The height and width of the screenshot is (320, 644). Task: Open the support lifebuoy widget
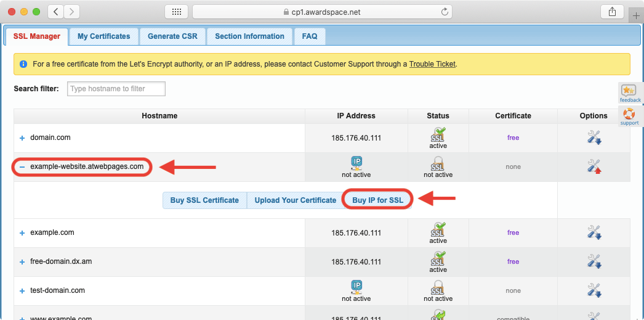[629, 116]
